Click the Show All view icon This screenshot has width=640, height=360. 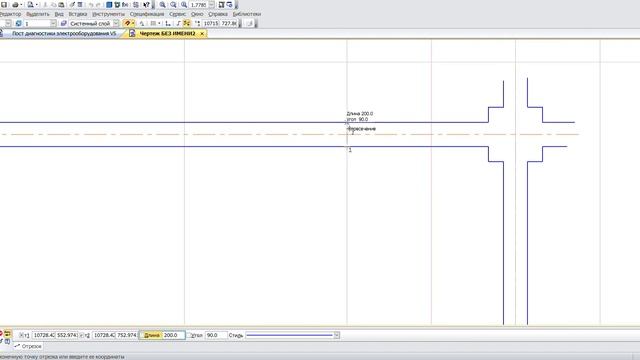click(x=221, y=4)
